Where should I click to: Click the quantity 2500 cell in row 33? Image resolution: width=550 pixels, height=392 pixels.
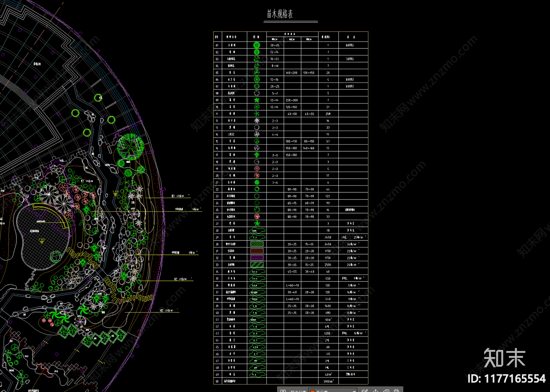pyautogui.click(x=328, y=265)
